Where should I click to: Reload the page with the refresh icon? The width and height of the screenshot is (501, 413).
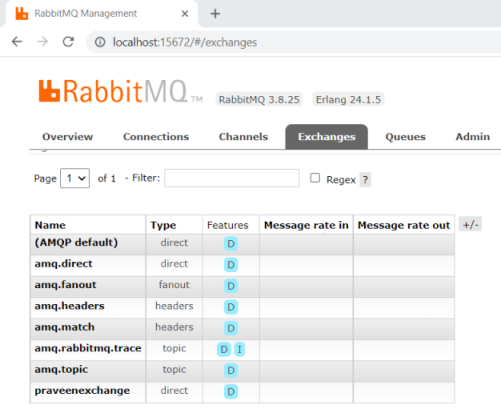click(68, 42)
